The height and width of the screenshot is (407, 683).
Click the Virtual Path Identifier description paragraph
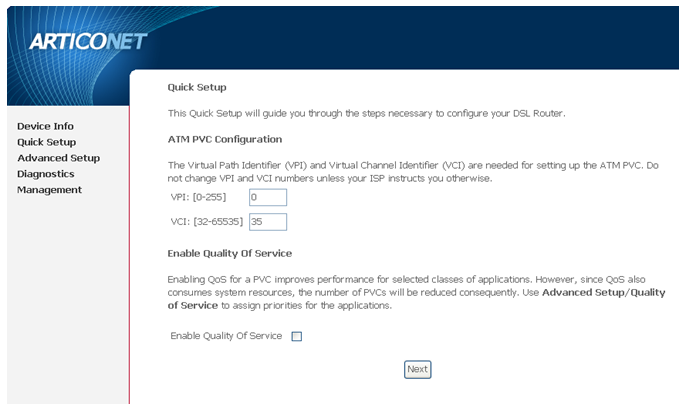pos(413,172)
